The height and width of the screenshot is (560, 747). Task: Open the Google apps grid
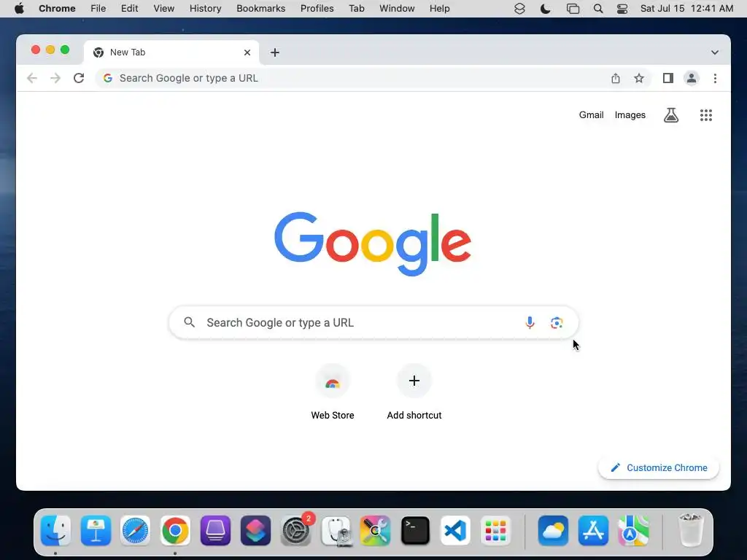click(x=705, y=114)
